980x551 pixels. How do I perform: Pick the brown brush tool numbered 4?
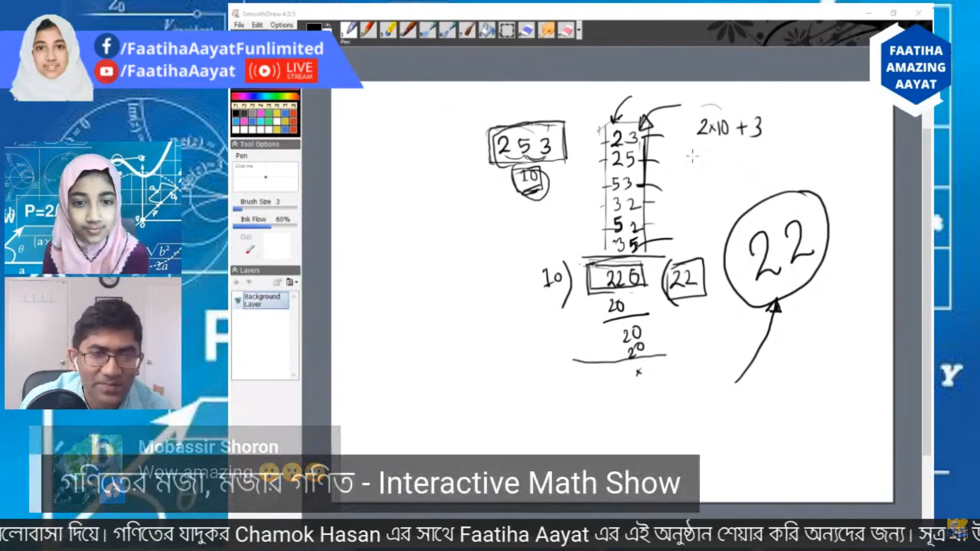coord(408,30)
